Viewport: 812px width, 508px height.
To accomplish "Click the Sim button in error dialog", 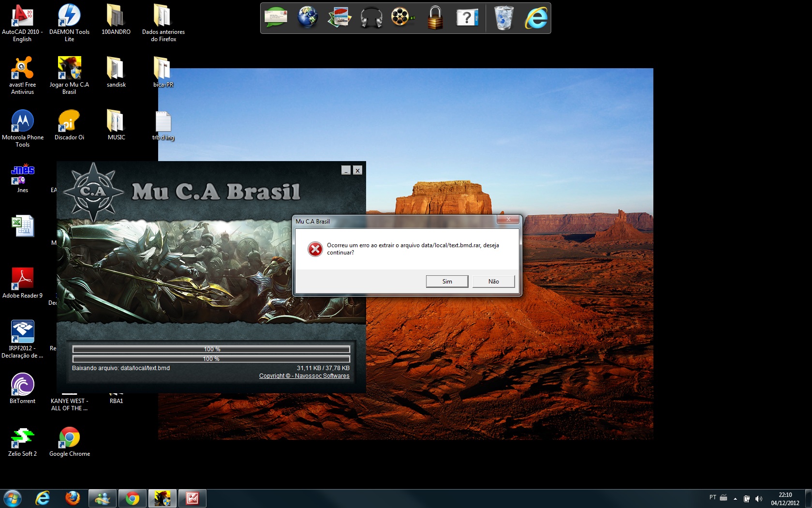I will [447, 282].
